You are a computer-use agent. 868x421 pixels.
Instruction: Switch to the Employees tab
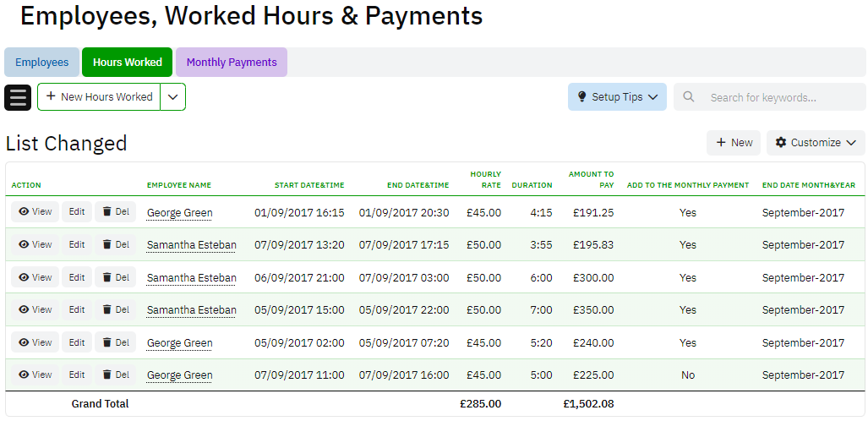pyautogui.click(x=42, y=63)
